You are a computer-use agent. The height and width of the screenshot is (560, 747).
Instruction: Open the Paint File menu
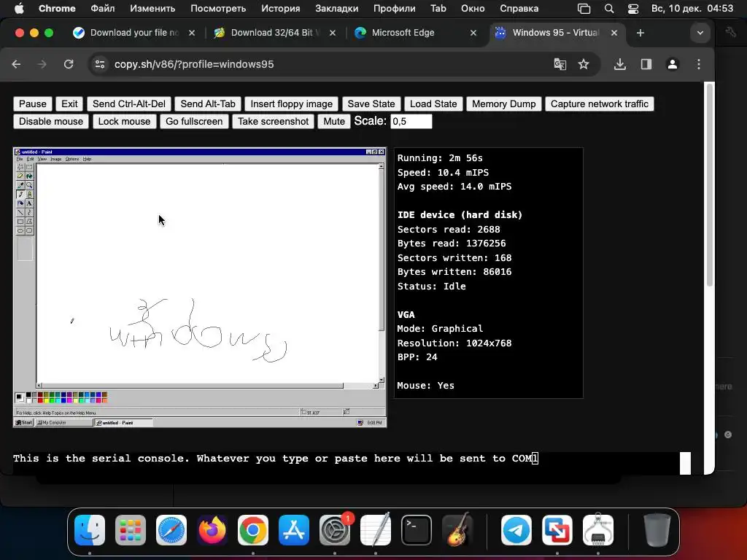[19, 159]
